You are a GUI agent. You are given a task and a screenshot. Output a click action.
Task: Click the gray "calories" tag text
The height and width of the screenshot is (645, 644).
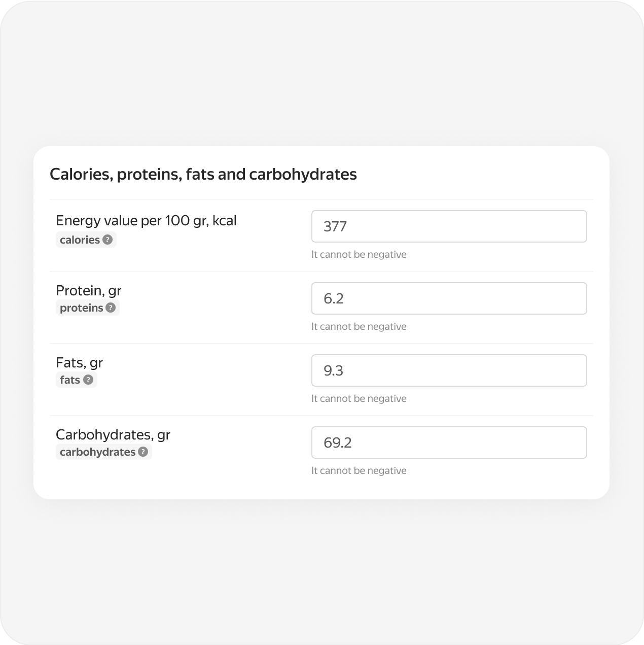click(80, 240)
